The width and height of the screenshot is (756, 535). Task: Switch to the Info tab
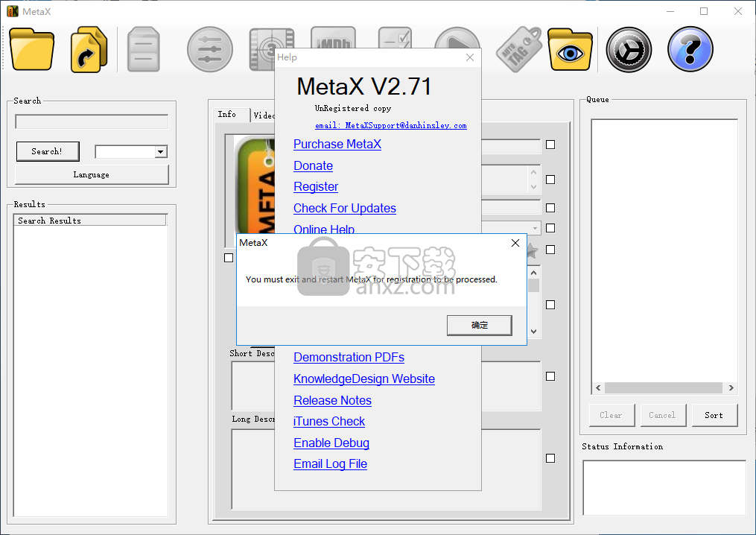point(232,114)
